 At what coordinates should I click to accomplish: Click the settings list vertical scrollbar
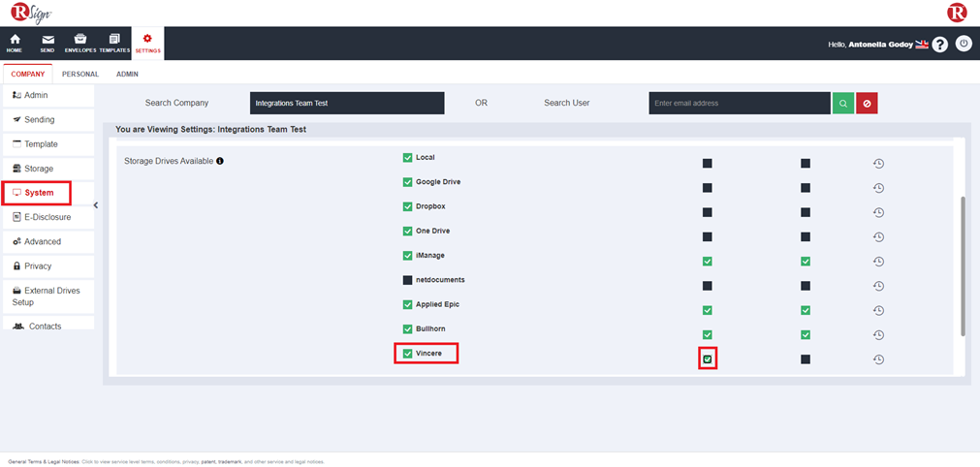(963, 265)
